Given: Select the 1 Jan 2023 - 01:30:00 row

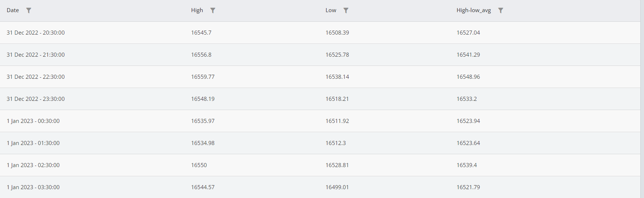Looking at the screenshot, I should 320,143.
